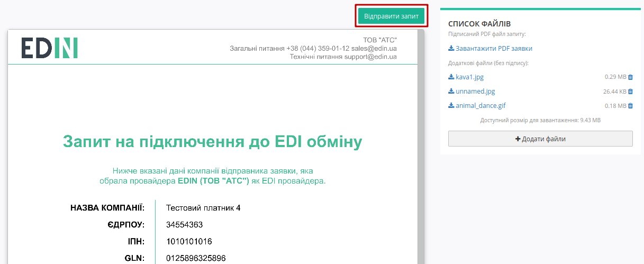The height and width of the screenshot is (264, 644).
Task: Click the document preview vertical scrollbar
Action: 421,147
